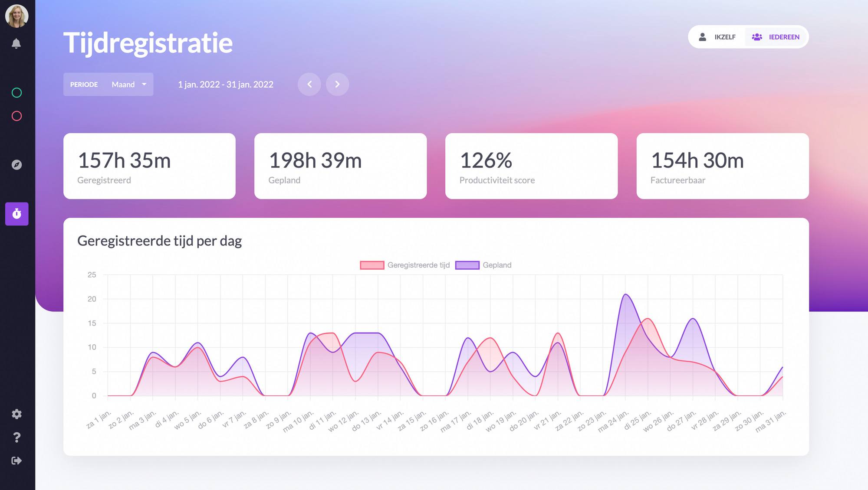Click the registered peak on di 25 jan.
Image resolution: width=868 pixels, height=490 pixels.
pos(648,319)
